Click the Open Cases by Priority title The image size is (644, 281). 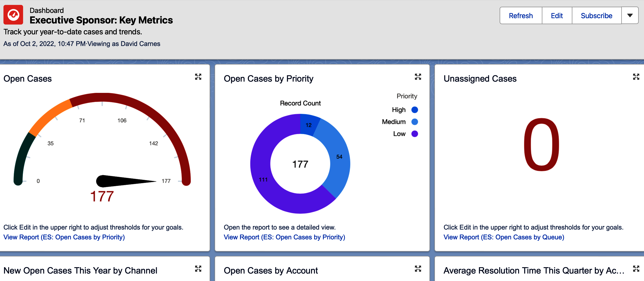(268, 79)
